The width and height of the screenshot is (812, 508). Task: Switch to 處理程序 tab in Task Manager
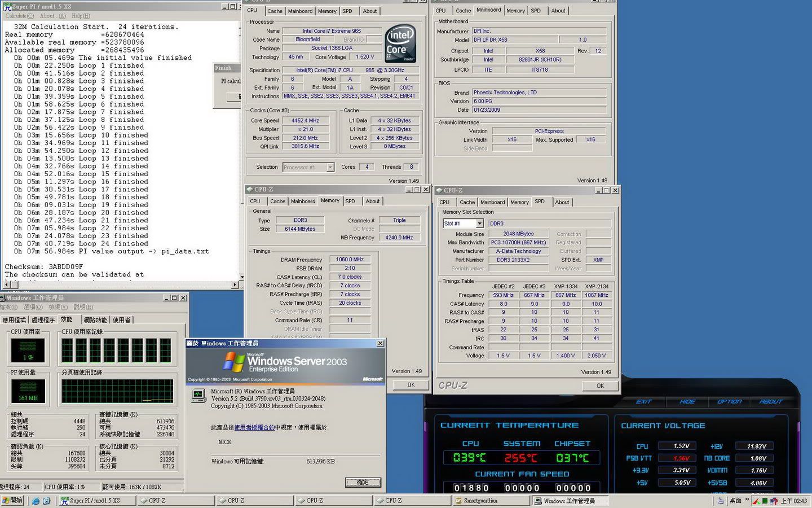pyautogui.click(x=43, y=320)
